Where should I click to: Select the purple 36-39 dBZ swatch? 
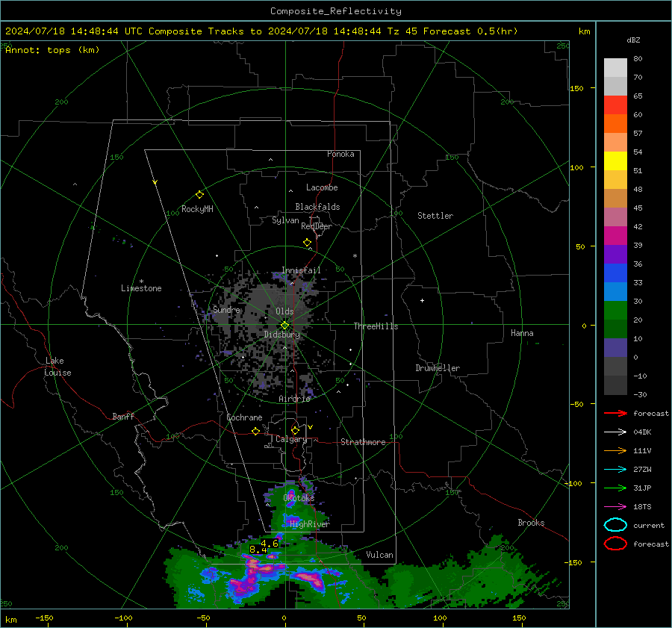tap(615, 255)
